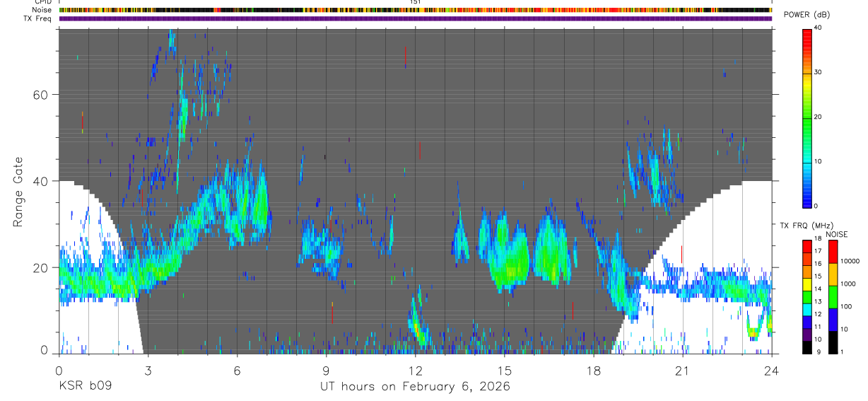Click the CPID value "151" at top center

tap(416, 2)
